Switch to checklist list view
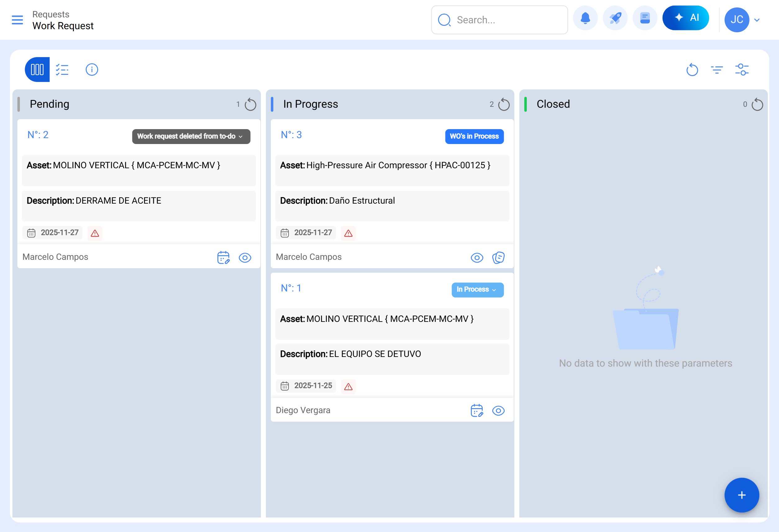 [62, 70]
